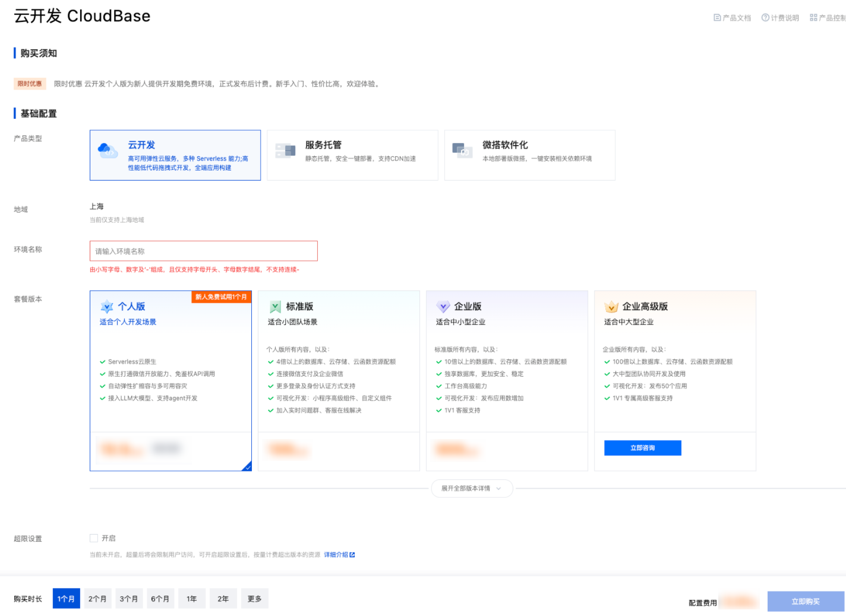
Task: Click the 云开发 cloud icon
Action: 108,150
